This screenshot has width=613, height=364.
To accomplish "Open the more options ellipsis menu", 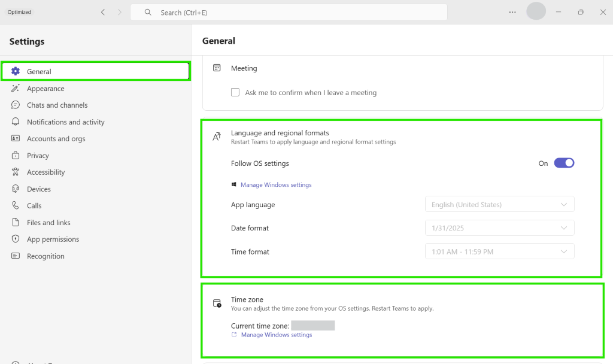I will coord(512,12).
